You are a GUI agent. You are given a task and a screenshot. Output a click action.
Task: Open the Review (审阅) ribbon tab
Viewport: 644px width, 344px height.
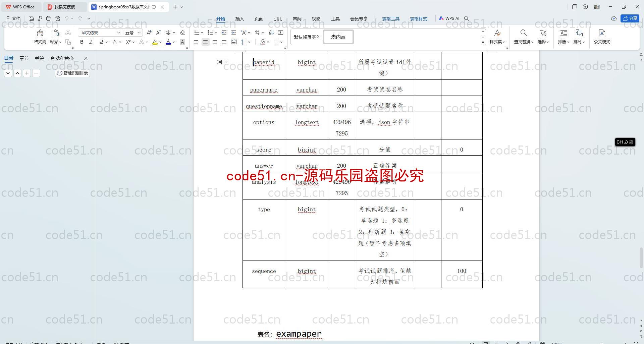[x=297, y=19]
